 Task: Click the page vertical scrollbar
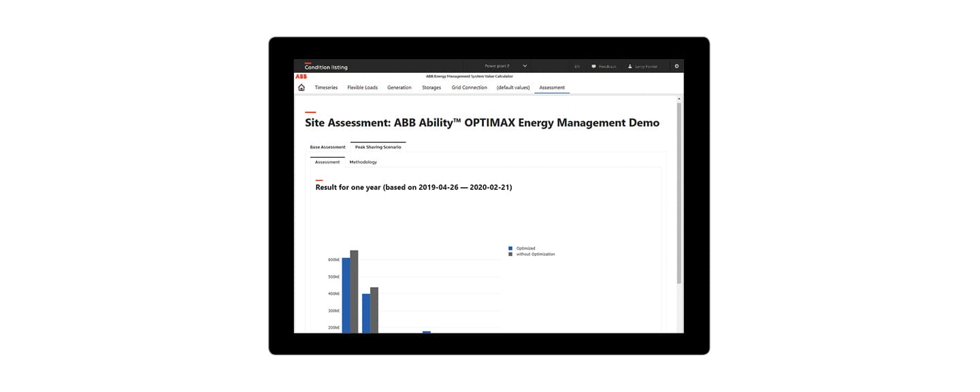679,193
